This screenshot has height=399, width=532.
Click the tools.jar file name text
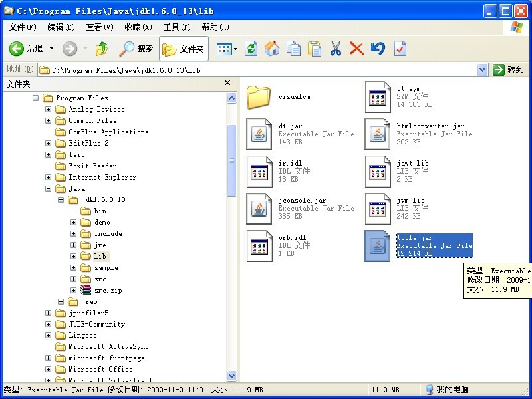pos(414,237)
